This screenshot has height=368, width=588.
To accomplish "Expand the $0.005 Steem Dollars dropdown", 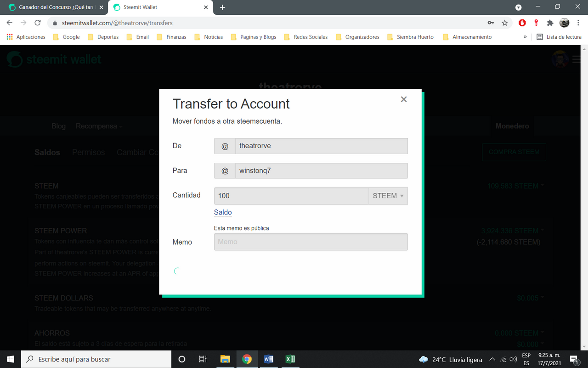I will tap(530, 298).
